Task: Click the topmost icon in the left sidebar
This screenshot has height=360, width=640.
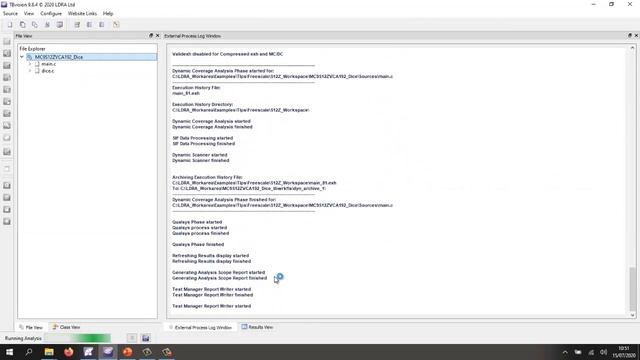Action: click(7, 42)
